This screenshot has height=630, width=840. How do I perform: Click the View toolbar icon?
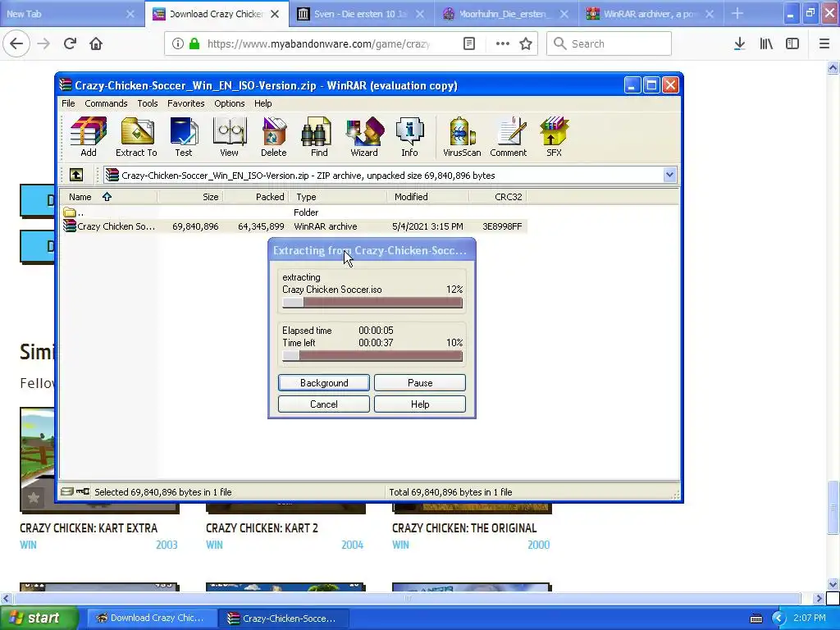point(230,137)
